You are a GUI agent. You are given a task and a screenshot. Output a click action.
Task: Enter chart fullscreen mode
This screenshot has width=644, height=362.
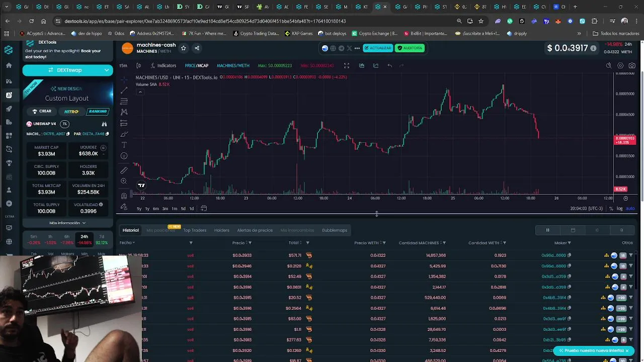coord(347,65)
